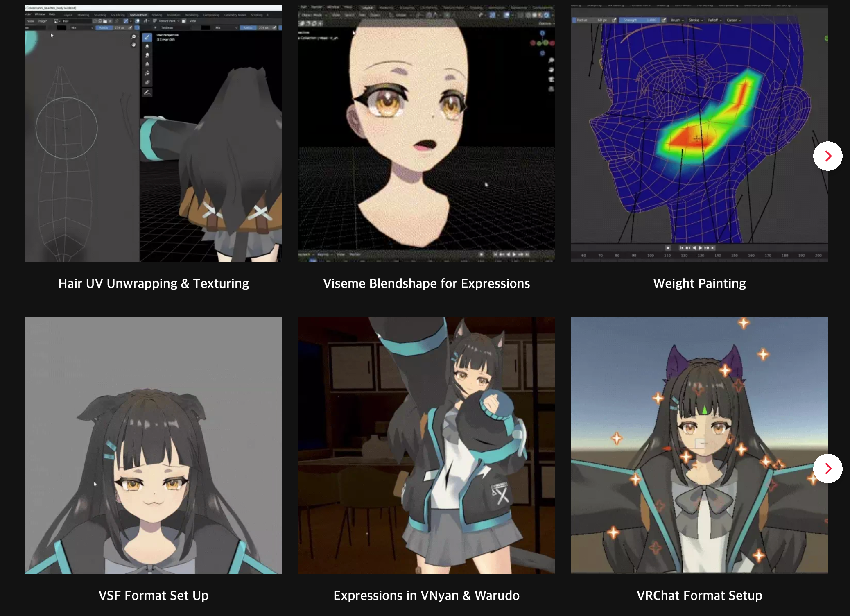Click play forward in weight painting timeline
Image resolution: width=850 pixels, height=616 pixels.
click(x=700, y=248)
